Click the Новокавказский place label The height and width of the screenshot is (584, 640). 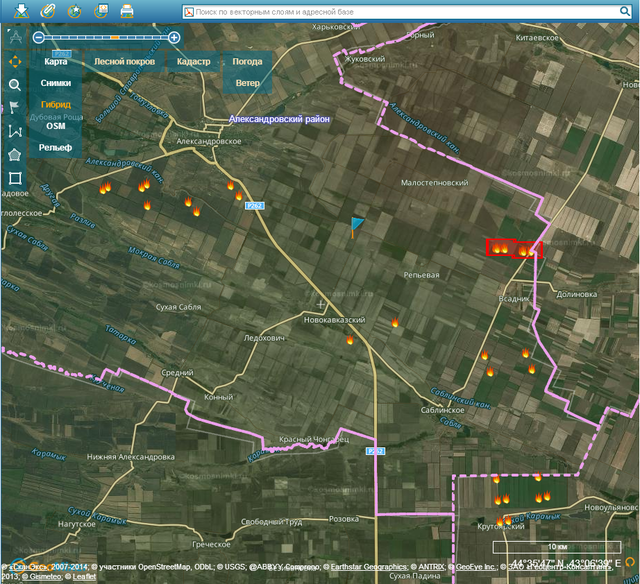click(x=335, y=320)
